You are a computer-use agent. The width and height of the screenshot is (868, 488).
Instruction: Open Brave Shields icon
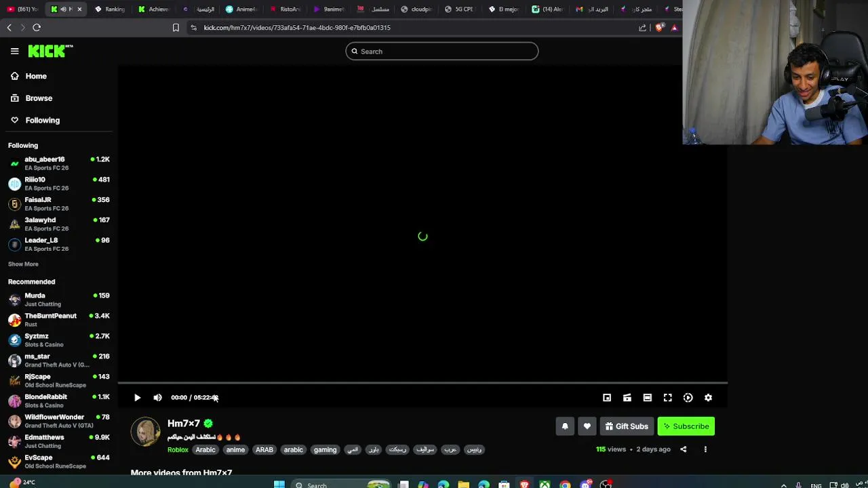click(x=660, y=28)
